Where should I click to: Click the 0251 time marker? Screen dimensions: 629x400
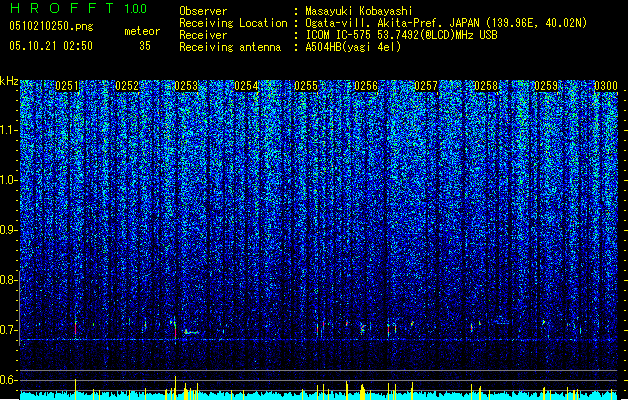67,86
